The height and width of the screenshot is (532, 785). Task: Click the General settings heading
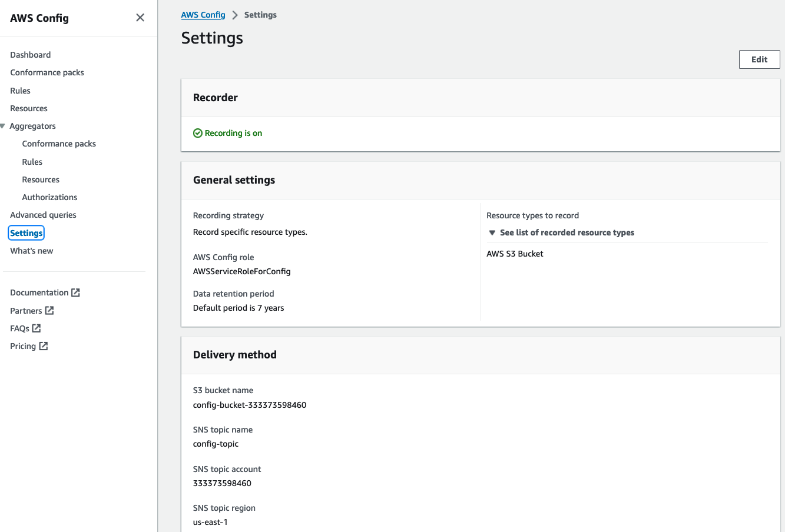click(234, 180)
